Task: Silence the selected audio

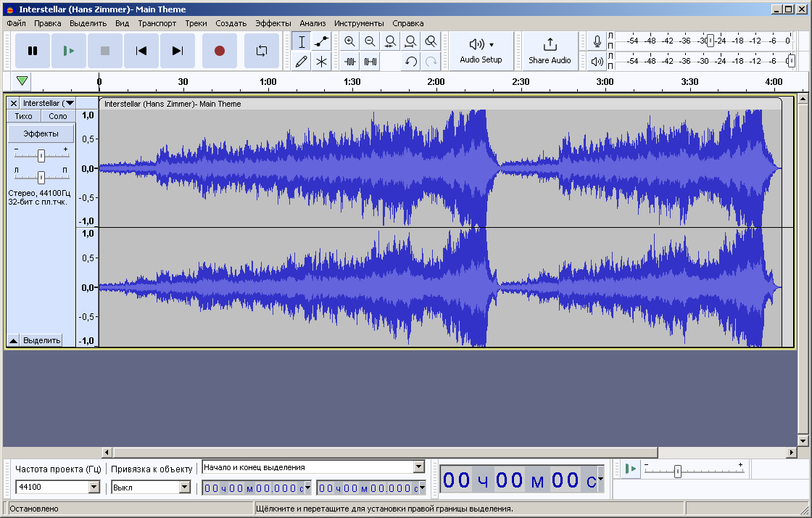Action: pos(370,61)
